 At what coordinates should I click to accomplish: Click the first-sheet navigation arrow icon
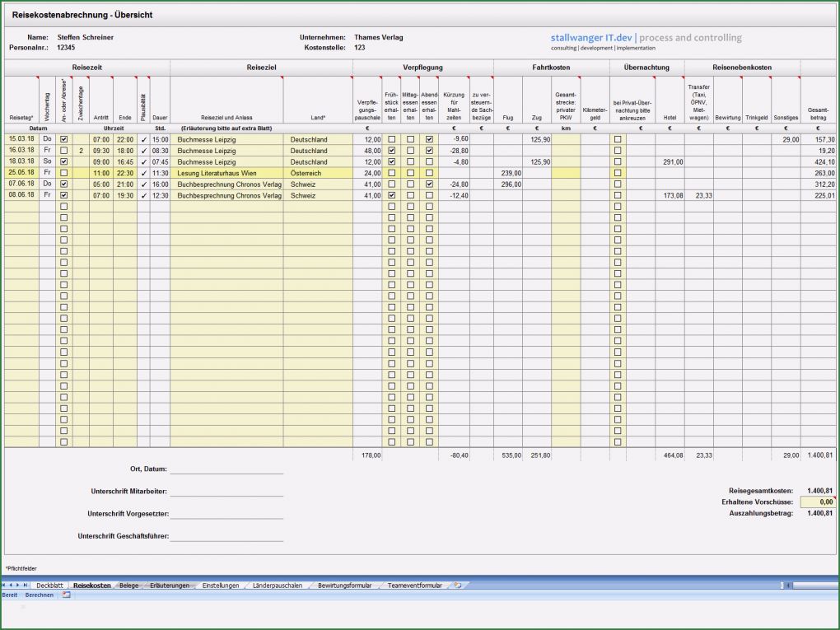(x=5, y=585)
